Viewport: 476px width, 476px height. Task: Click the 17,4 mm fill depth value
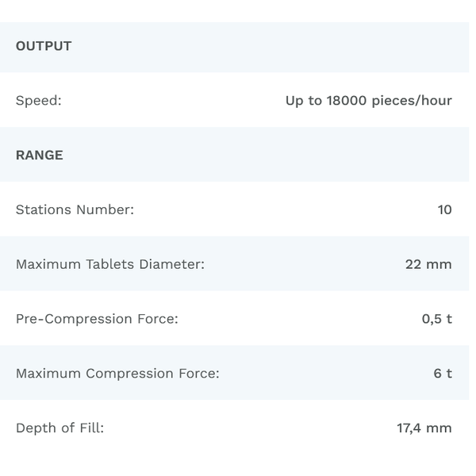[x=424, y=428]
